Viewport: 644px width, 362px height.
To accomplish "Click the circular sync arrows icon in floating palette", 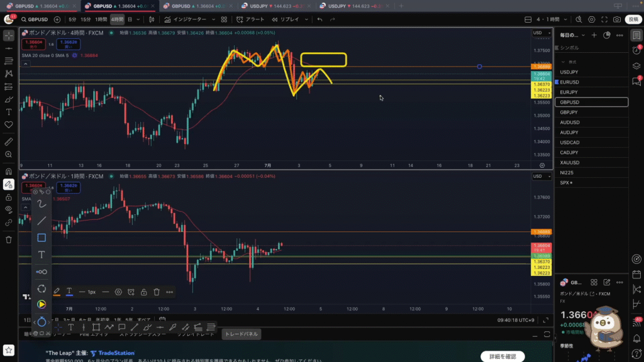I will (42, 289).
